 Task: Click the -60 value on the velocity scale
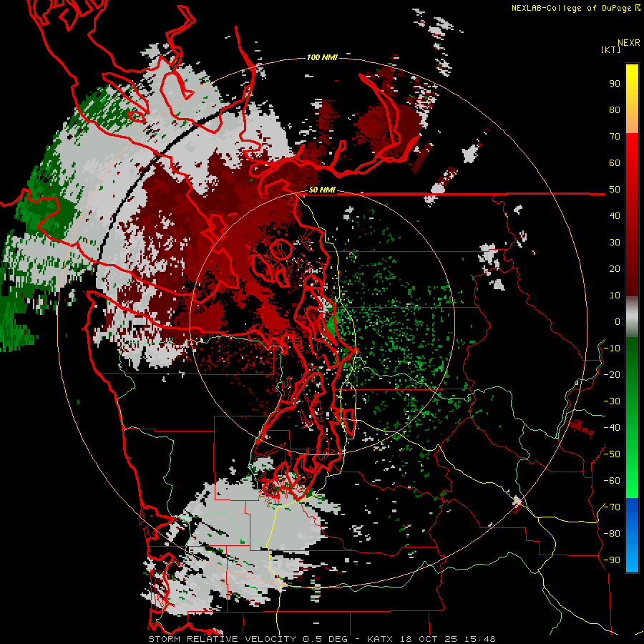click(612, 481)
